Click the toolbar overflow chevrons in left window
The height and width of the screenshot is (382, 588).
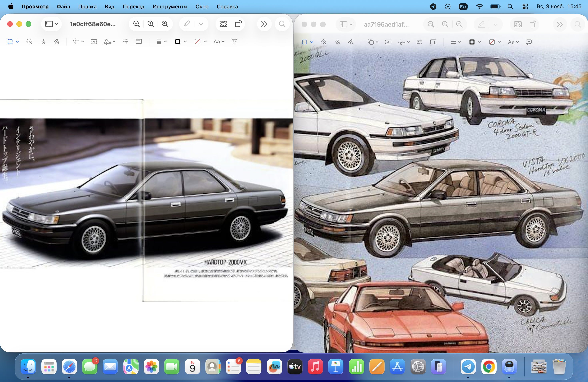coord(264,24)
